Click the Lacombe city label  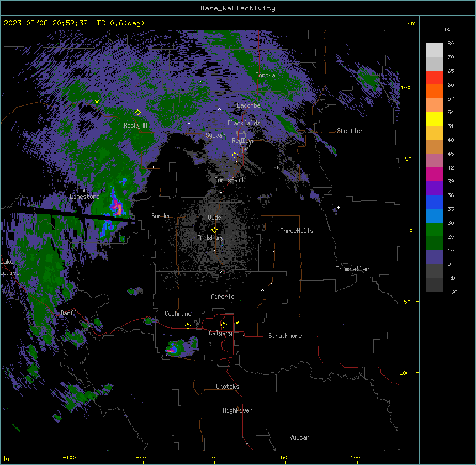point(248,105)
